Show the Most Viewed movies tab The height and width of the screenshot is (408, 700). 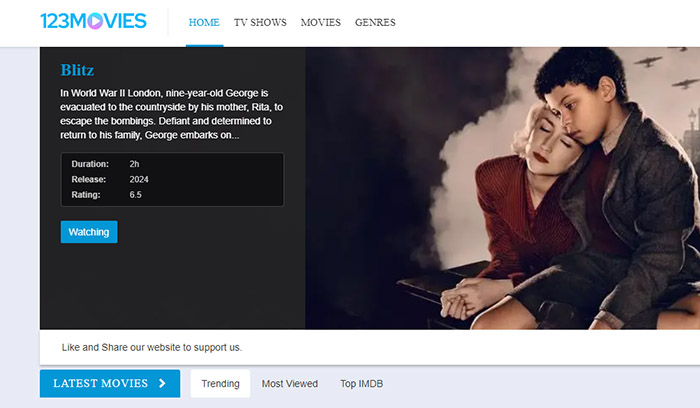(290, 383)
